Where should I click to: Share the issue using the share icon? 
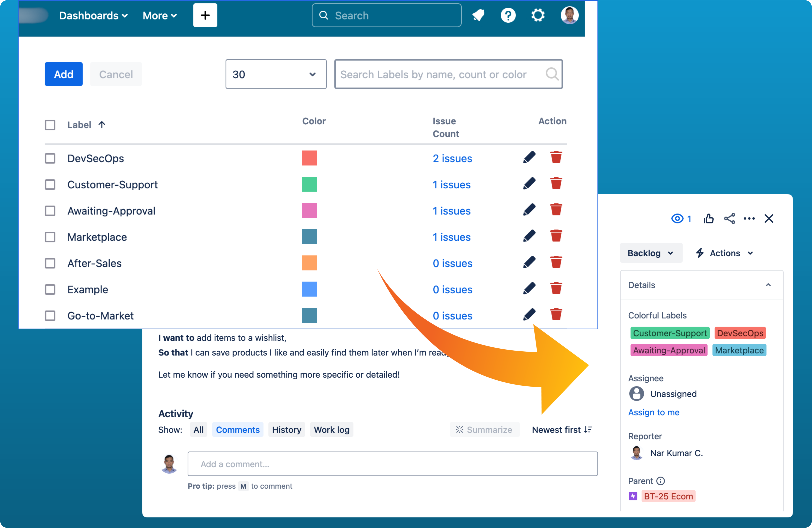pos(729,219)
